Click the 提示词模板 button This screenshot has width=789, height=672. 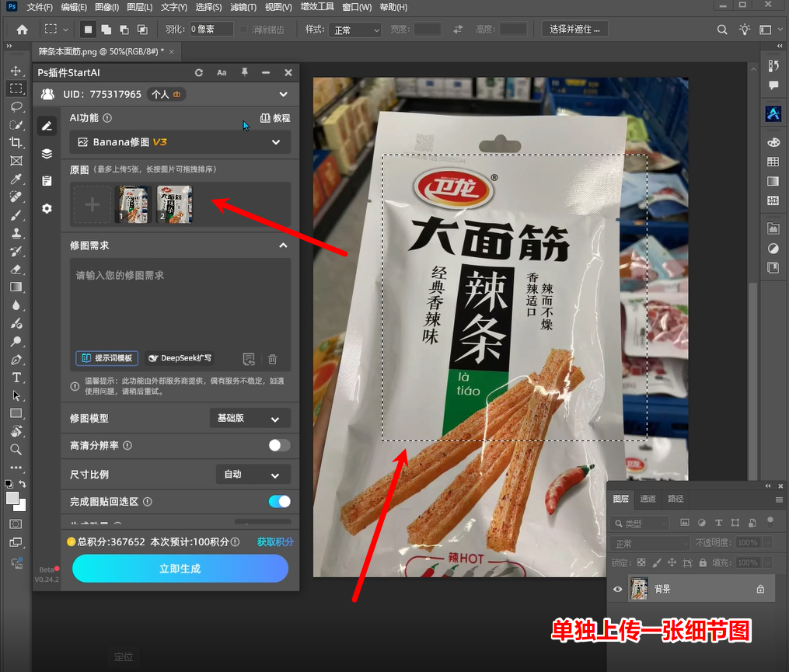(x=106, y=358)
